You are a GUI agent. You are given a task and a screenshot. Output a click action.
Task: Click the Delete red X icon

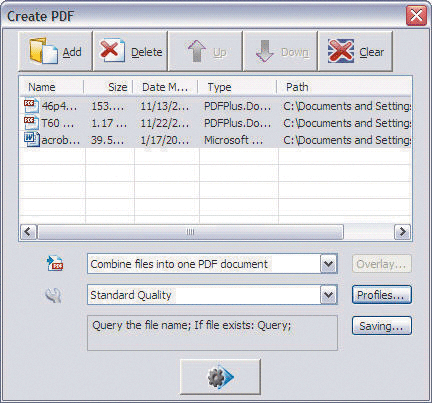coord(112,51)
